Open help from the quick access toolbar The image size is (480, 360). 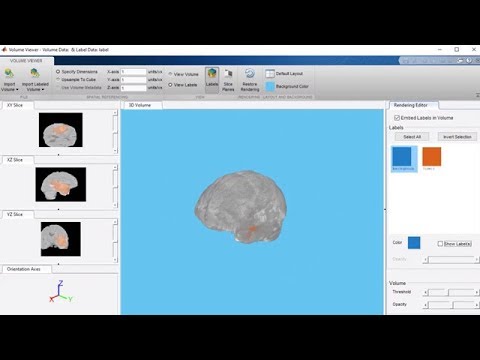469,61
